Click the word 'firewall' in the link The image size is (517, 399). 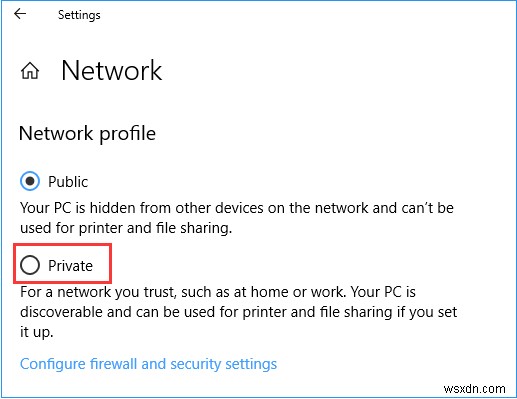coord(114,364)
